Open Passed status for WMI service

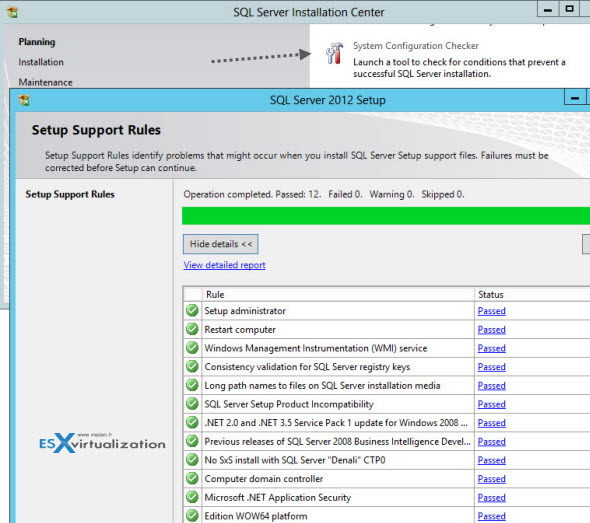[x=491, y=348]
